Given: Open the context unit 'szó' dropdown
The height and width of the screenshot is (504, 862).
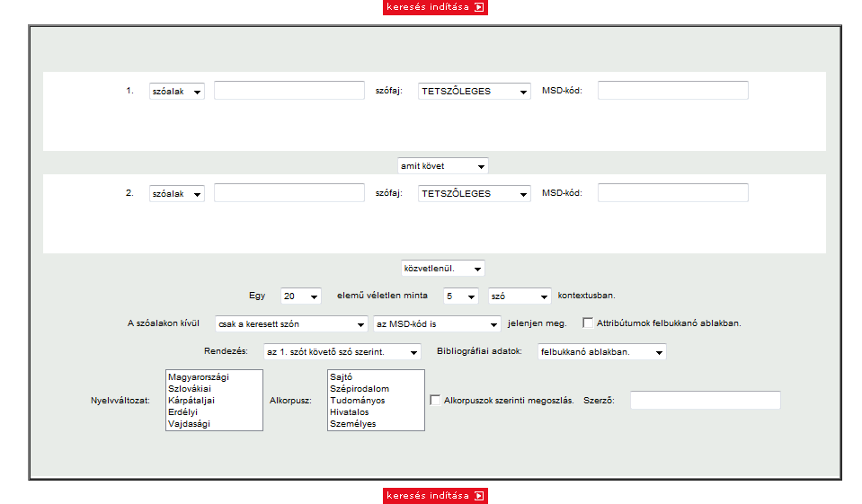Looking at the screenshot, I should tap(520, 296).
